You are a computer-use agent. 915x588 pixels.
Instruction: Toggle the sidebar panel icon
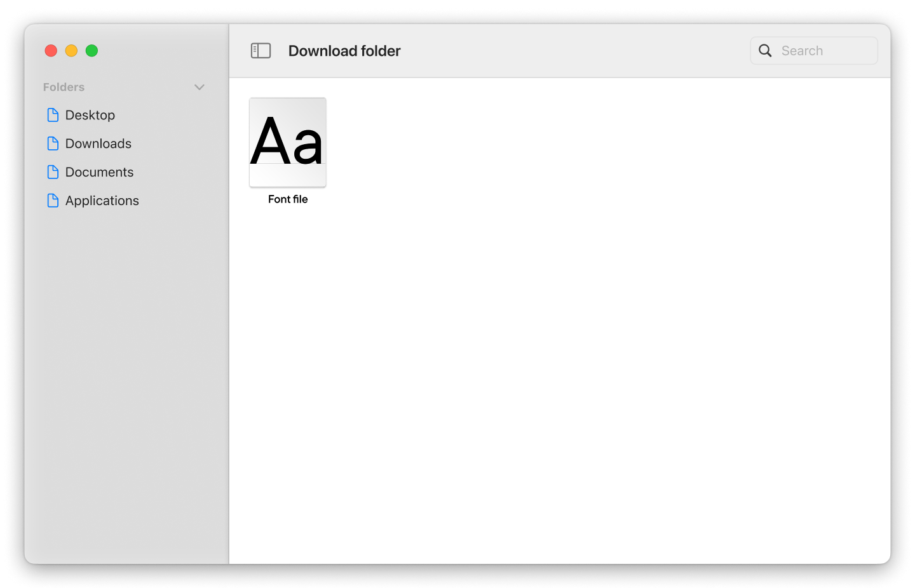click(261, 51)
